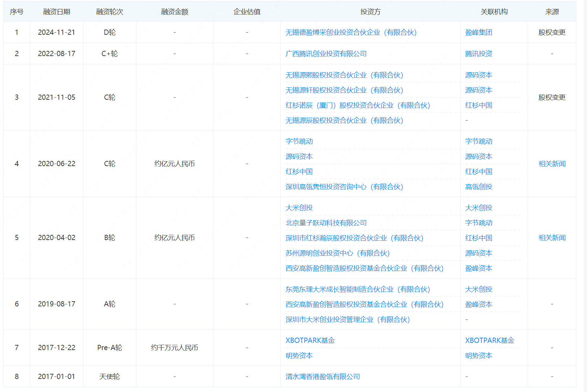
Task: Open 源码资本 affiliated link beside 苏州源明
Action: pos(479,253)
